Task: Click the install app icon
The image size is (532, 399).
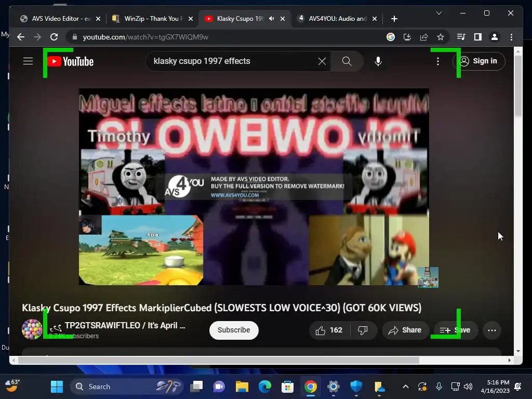Action: click(x=407, y=37)
